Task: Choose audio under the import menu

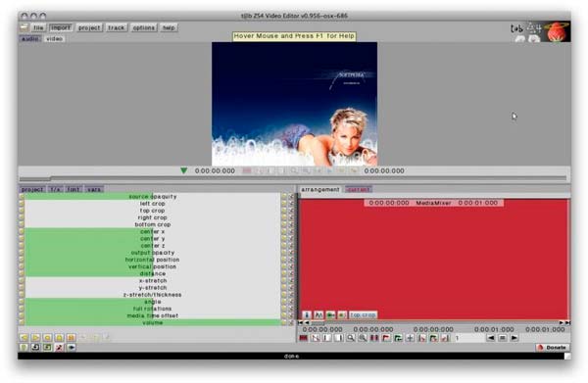Action: (x=30, y=39)
